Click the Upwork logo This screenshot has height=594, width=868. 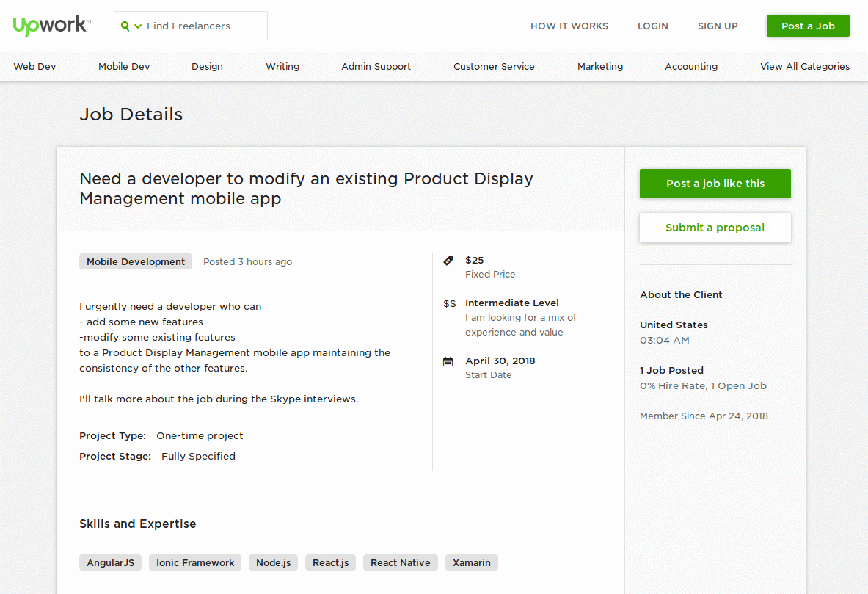(x=51, y=26)
